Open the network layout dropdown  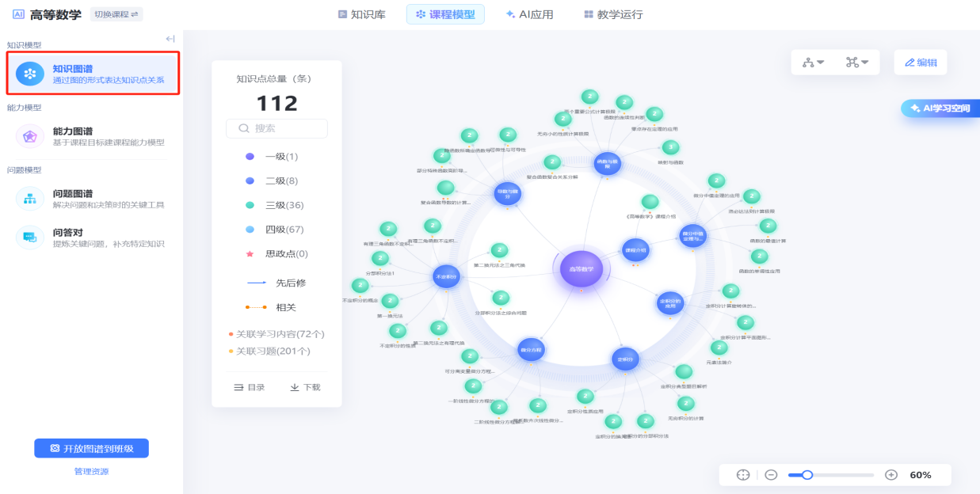coord(856,63)
